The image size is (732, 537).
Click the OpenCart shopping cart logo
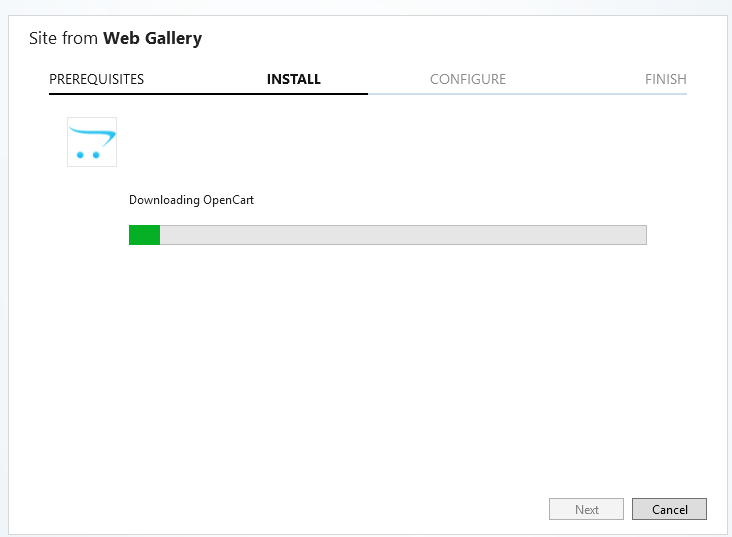coord(92,142)
